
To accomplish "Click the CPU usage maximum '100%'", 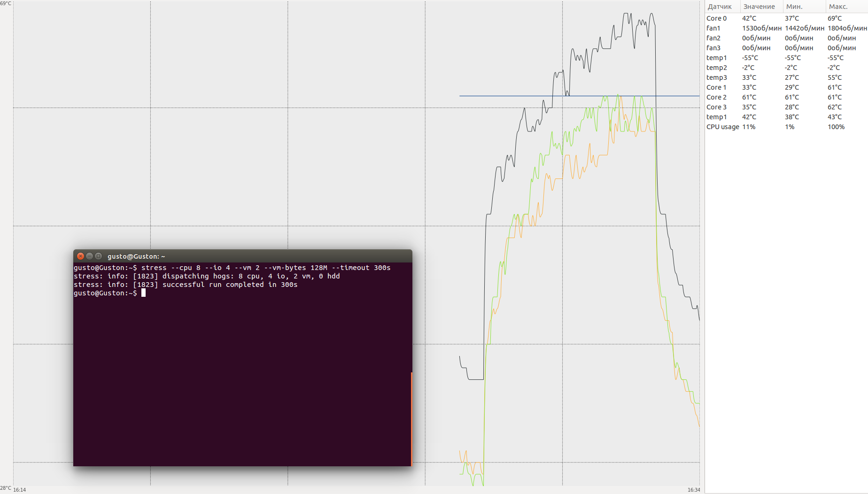I will tap(836, 127).
